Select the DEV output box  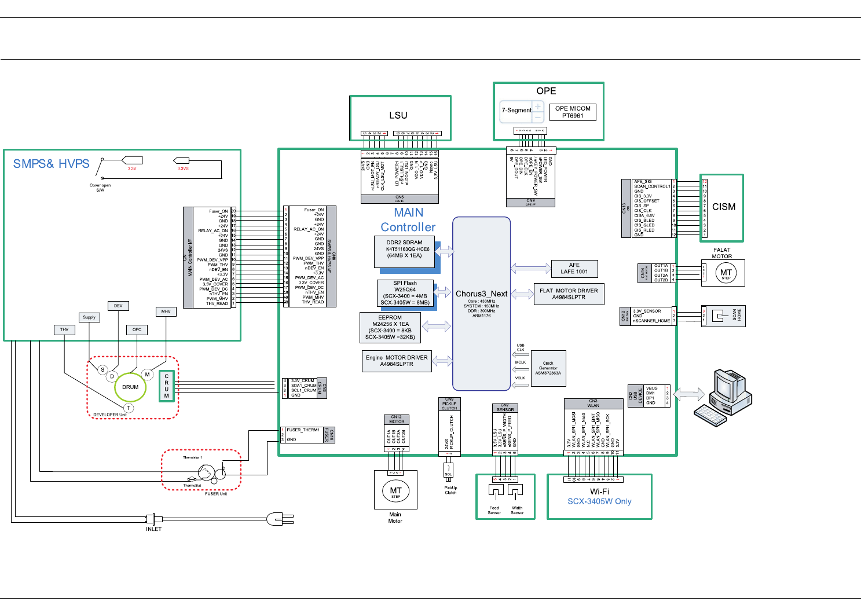tap(118, 306)
